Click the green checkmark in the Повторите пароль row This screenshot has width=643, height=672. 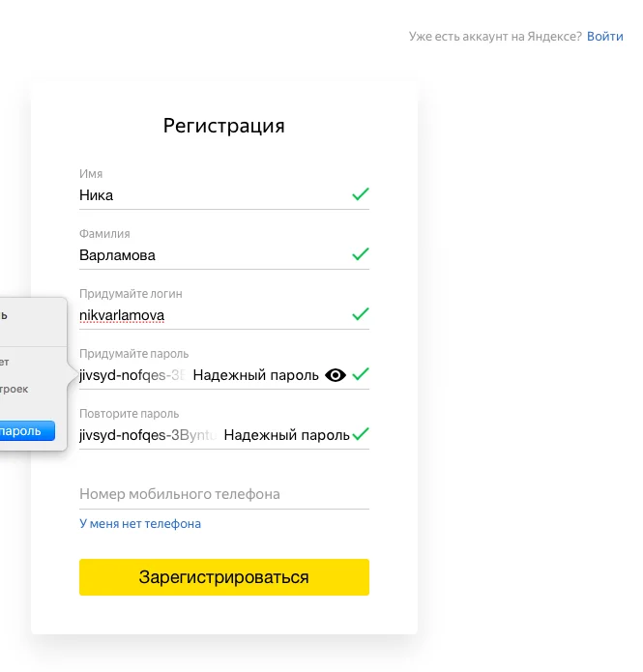pyautogui.click(x=361, y=434)
